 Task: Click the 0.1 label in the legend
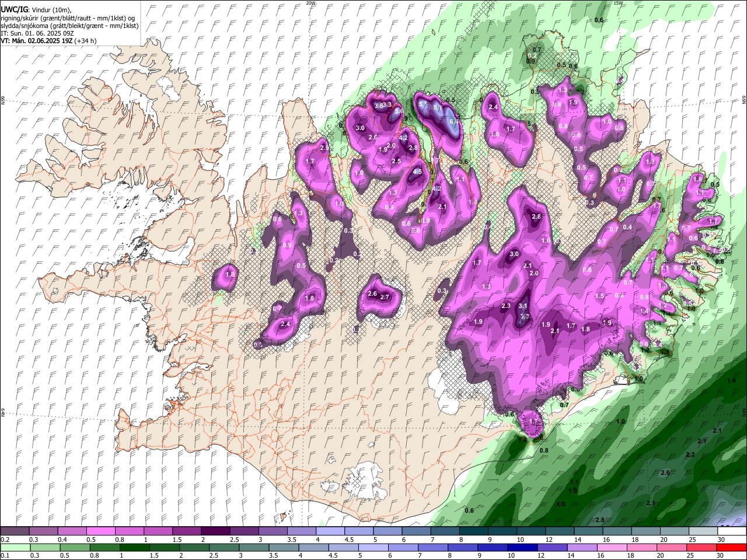tap(5, 555)
